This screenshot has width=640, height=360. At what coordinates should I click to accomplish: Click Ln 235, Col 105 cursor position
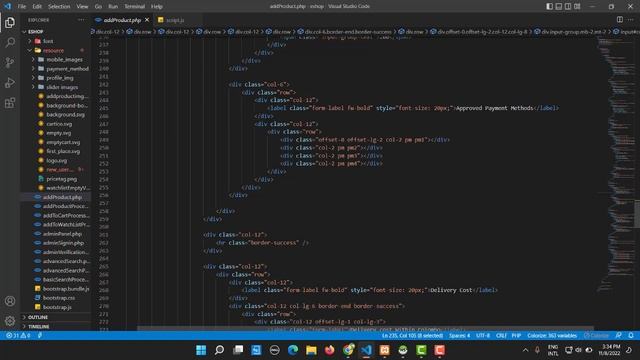(x=412, y=336)
